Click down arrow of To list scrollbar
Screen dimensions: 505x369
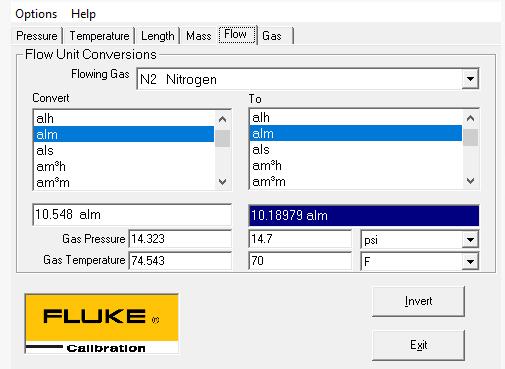[x=470, y=181]
